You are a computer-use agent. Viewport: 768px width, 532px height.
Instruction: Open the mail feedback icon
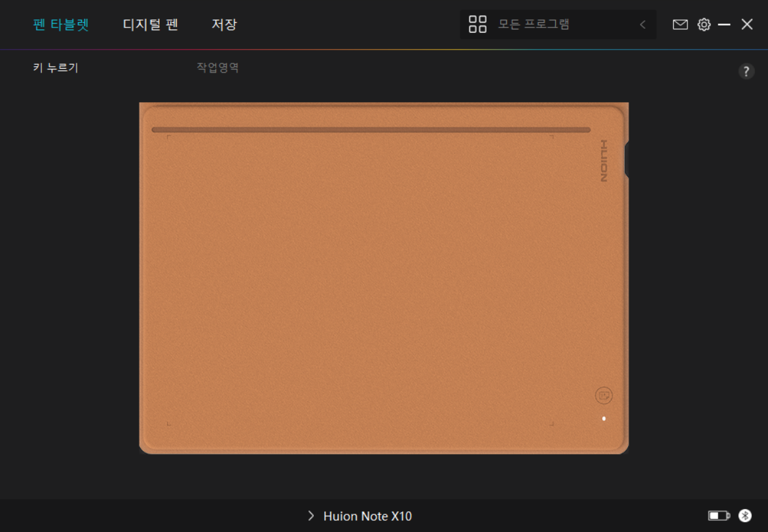(x=680, y=25)
